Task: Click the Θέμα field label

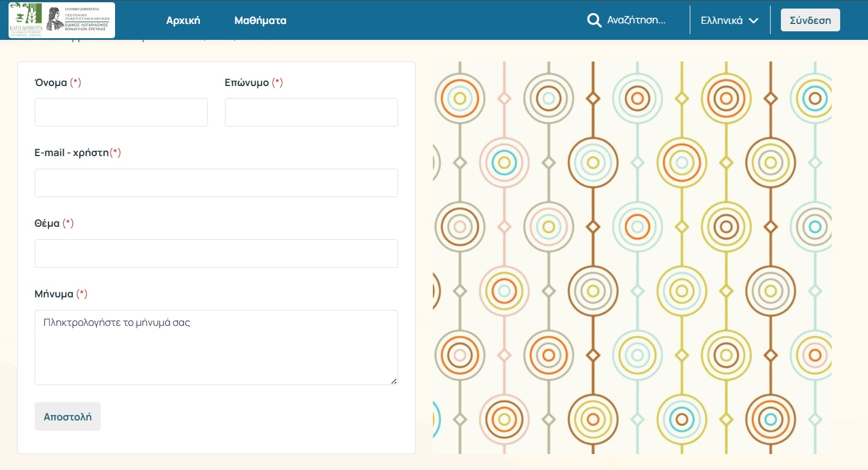Action: click(47, 223)
